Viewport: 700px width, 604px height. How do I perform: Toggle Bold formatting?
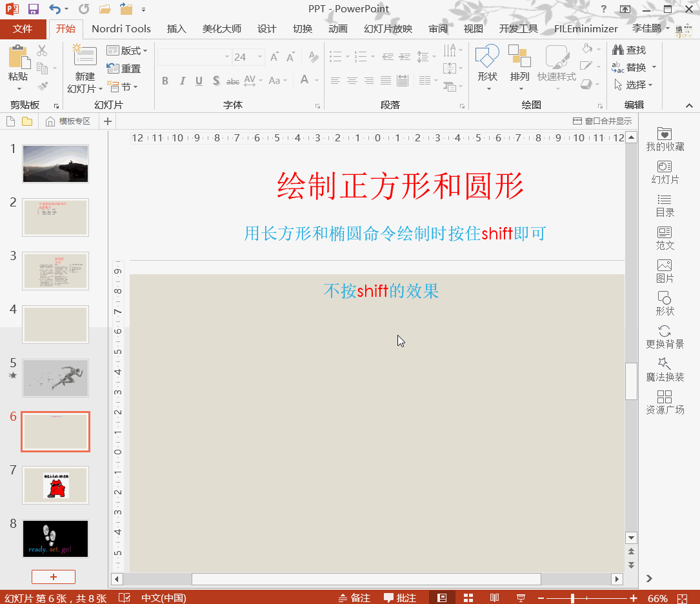pos(165,81)
